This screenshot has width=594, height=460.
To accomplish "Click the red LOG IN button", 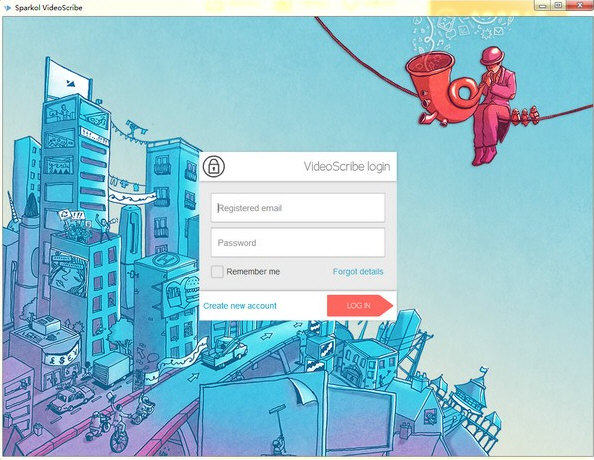I will pos(360,305).
